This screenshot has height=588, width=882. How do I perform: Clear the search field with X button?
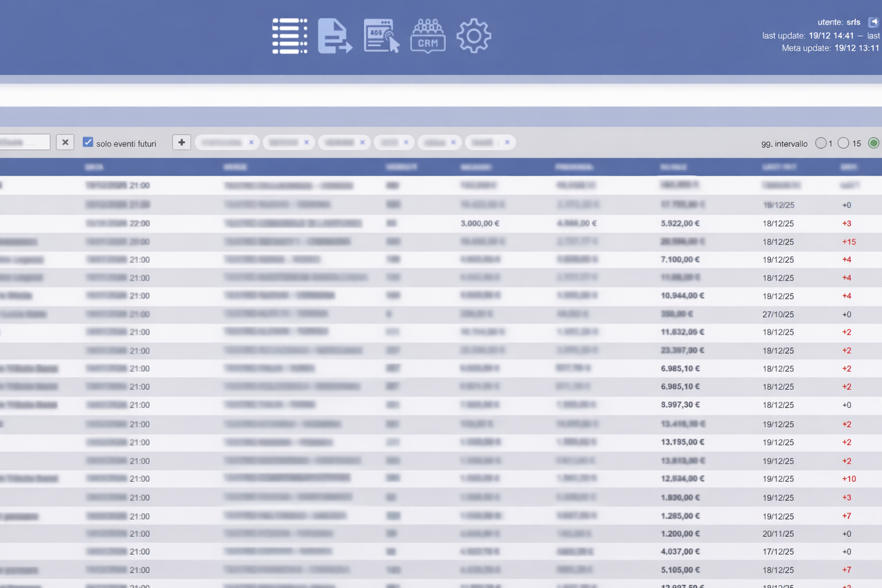[65, 142]
